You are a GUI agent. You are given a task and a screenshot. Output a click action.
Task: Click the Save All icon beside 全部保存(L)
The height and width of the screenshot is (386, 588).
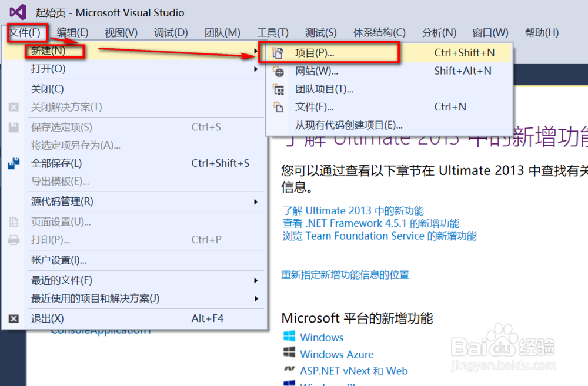tap(13, 163)
